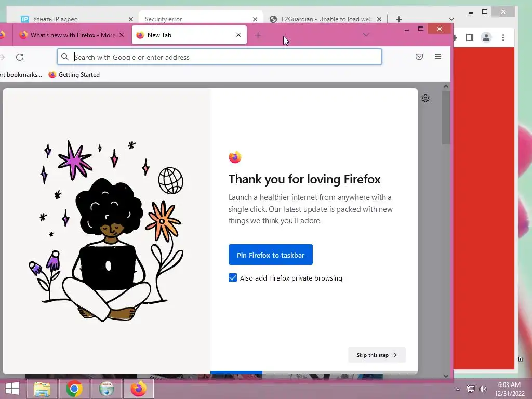Click Skip this step button

[x=377, y=355]
